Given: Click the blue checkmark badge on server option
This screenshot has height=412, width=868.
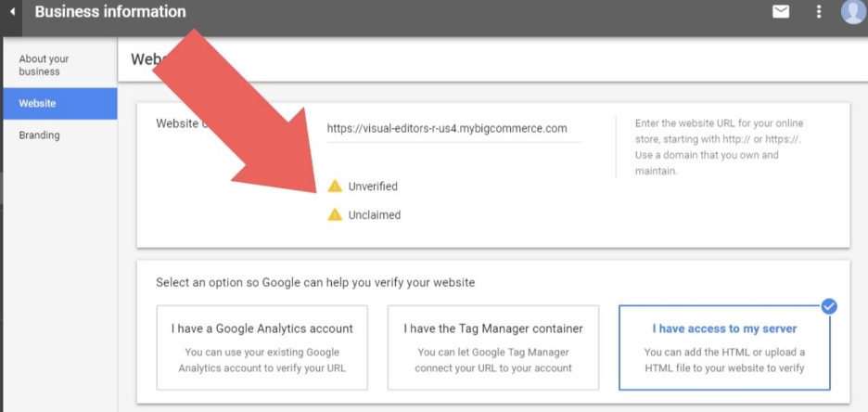Looking at the screenshot, I should tap(829, 306).
